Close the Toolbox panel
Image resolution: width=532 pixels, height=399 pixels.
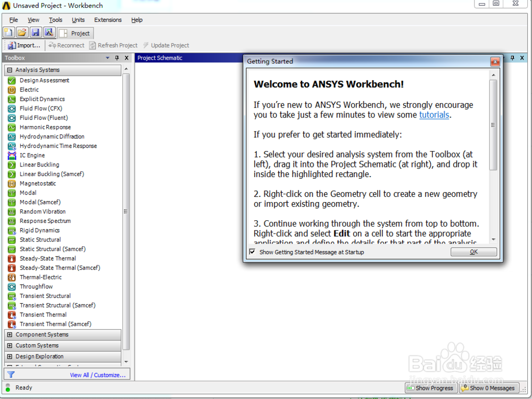(x=127, y=57)
